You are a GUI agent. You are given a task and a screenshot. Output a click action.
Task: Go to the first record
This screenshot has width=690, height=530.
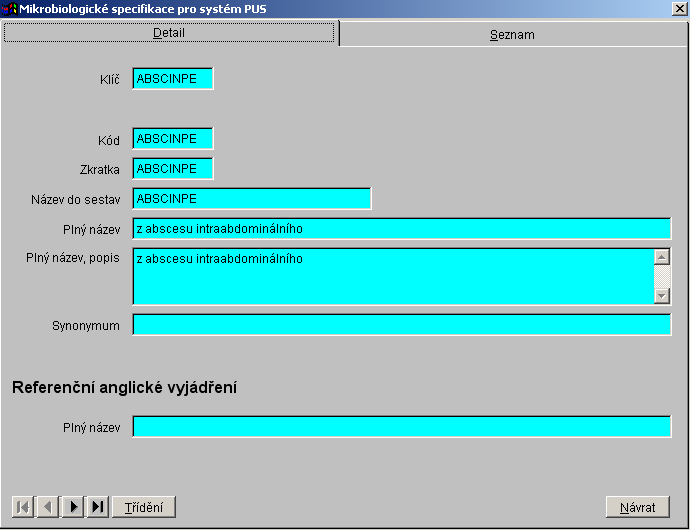click(22, 507)
